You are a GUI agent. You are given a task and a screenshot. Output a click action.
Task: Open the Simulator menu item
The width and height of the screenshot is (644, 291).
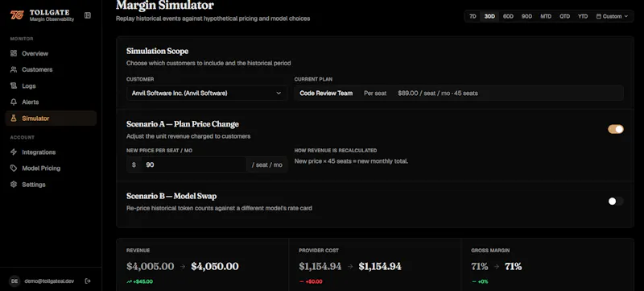(x=51, y=118)
